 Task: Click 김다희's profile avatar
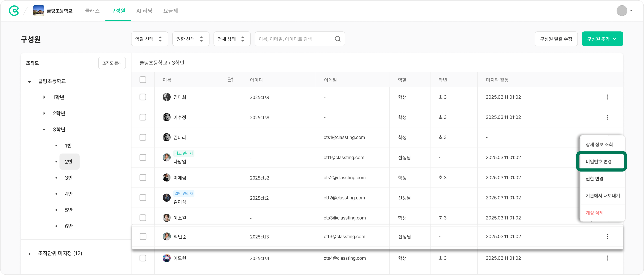point(167,97)
